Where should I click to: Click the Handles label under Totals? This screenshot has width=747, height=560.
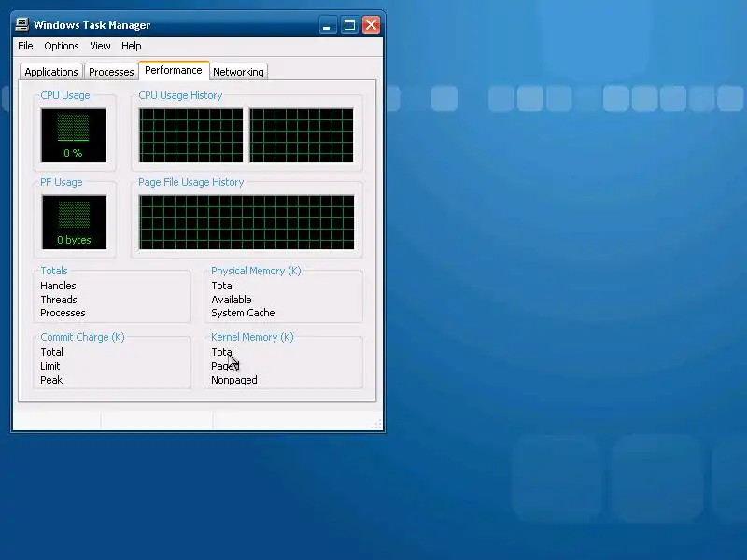click(58, 286)
